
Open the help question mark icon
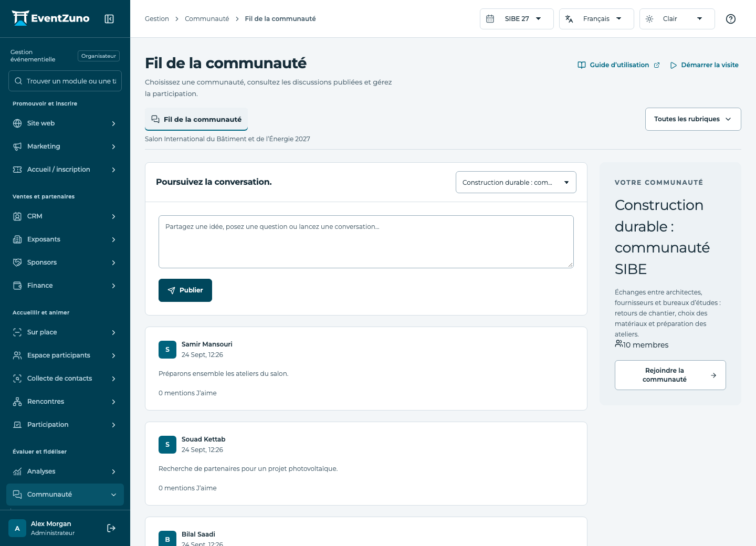(x=731, y=19)
